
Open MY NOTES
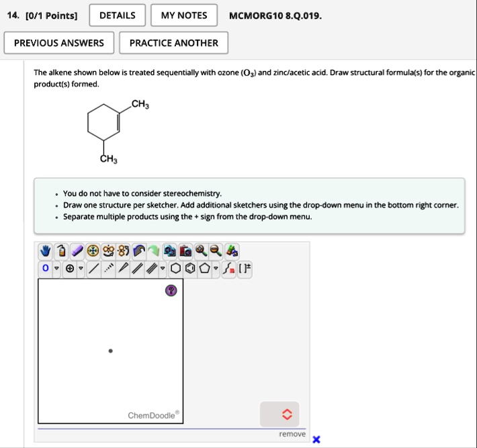point(184,15)
